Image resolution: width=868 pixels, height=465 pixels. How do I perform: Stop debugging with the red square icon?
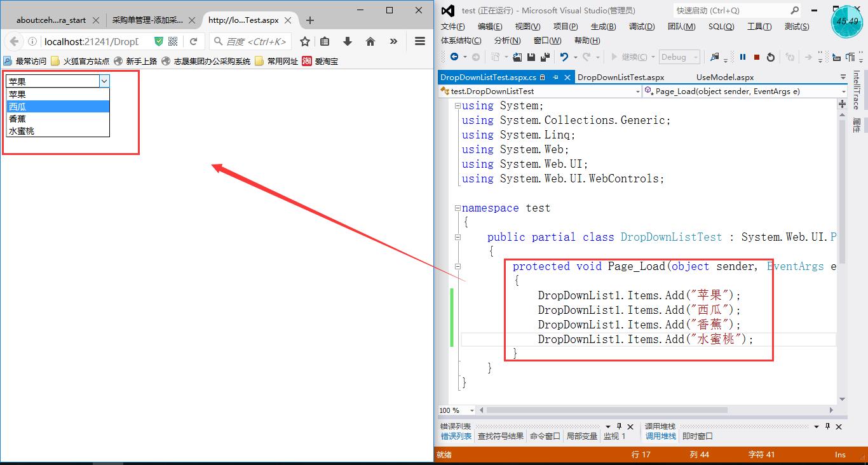757,57
